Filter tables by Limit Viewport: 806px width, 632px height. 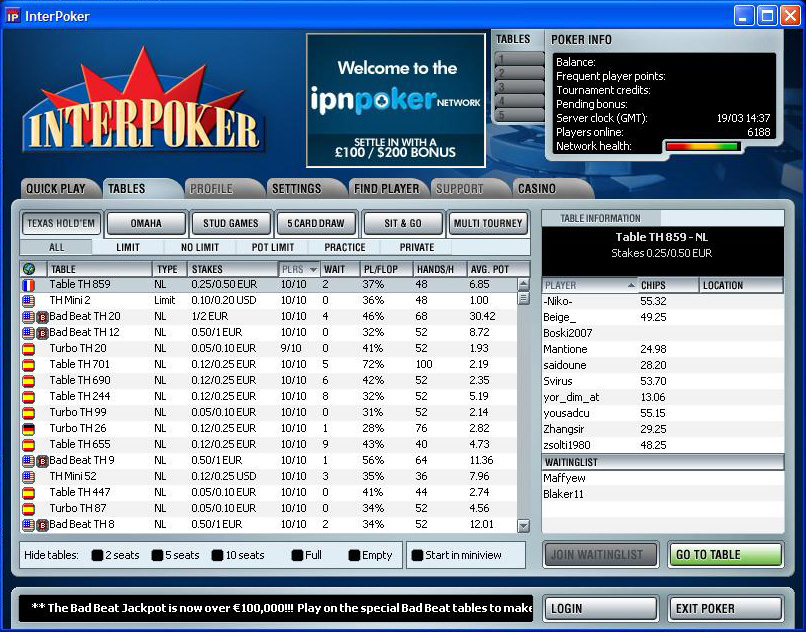click(128, 247)
